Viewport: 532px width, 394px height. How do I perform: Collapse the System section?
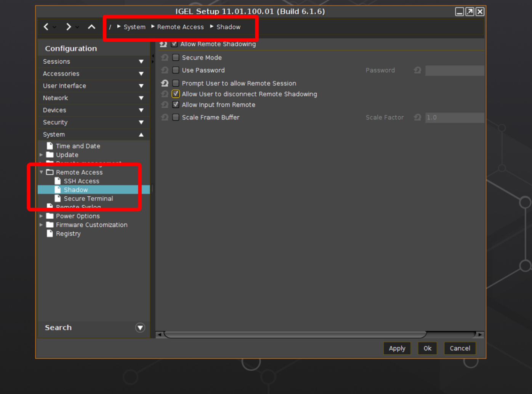click(x=141, y=135)
